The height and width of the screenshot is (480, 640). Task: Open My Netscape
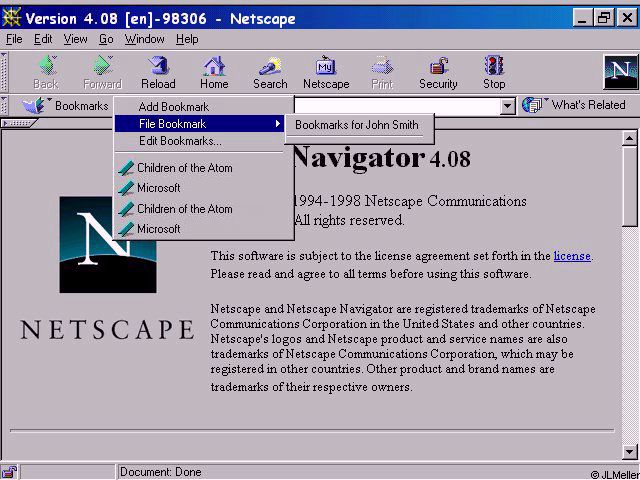coord(326,72)
